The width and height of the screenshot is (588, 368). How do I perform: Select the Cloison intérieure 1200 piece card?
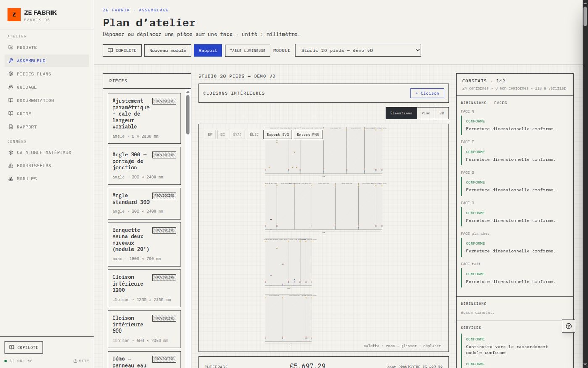click(x=144, y=288)
